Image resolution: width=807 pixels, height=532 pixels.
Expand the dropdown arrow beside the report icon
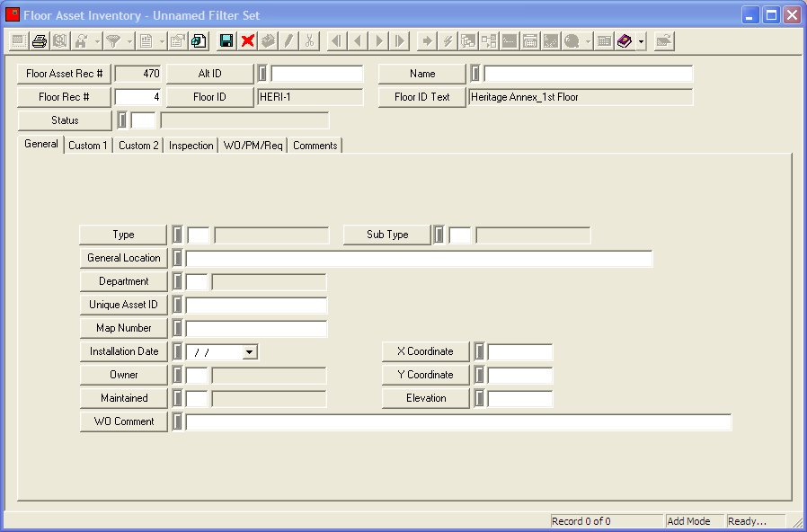[x=162, y=41]
